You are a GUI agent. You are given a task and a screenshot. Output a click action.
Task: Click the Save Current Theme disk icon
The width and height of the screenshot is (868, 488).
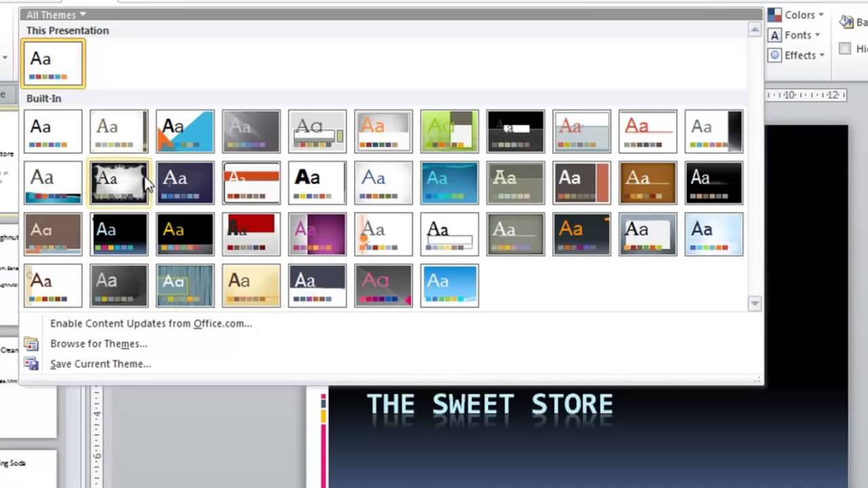[x=31, y=365]
